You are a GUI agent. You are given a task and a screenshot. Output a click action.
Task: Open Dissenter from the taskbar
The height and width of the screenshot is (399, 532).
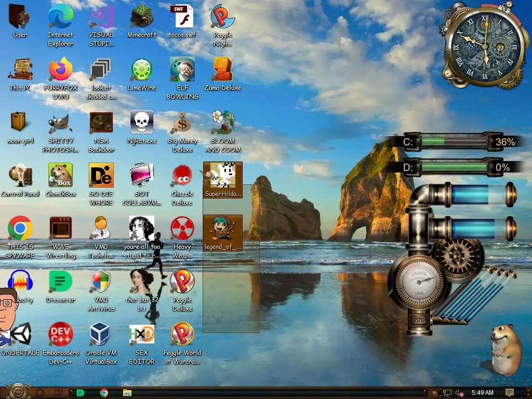tap(81, 393)
